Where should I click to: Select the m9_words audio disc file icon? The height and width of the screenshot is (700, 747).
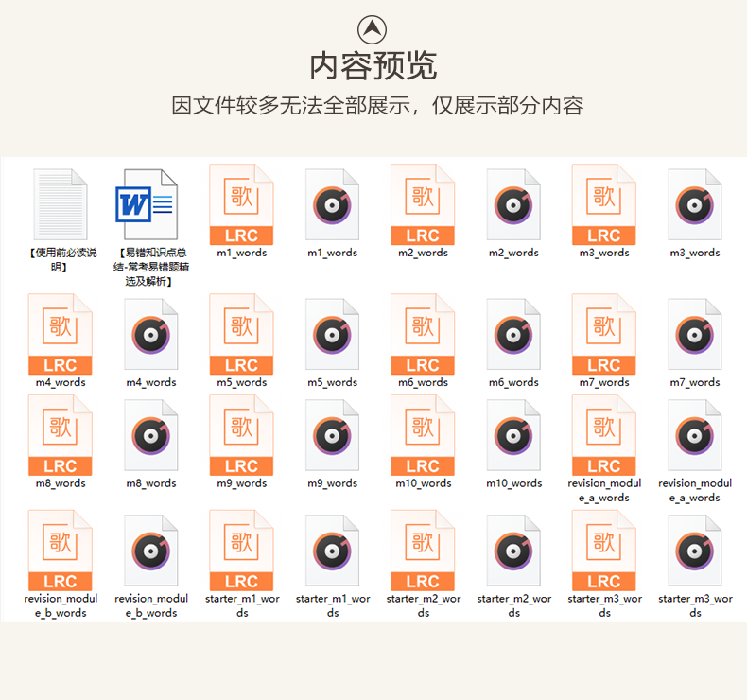(332, 435)
